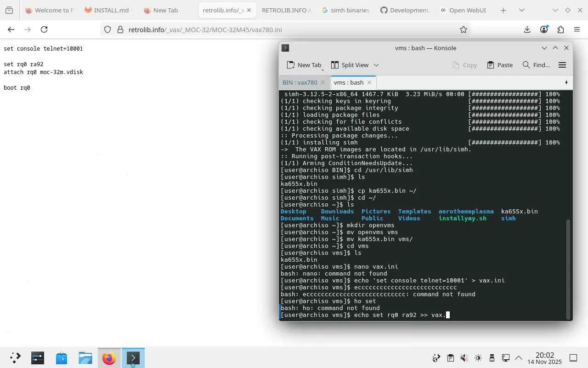588x368 pixels.
Task: Open the brightness tray icon
Action: 478,358
